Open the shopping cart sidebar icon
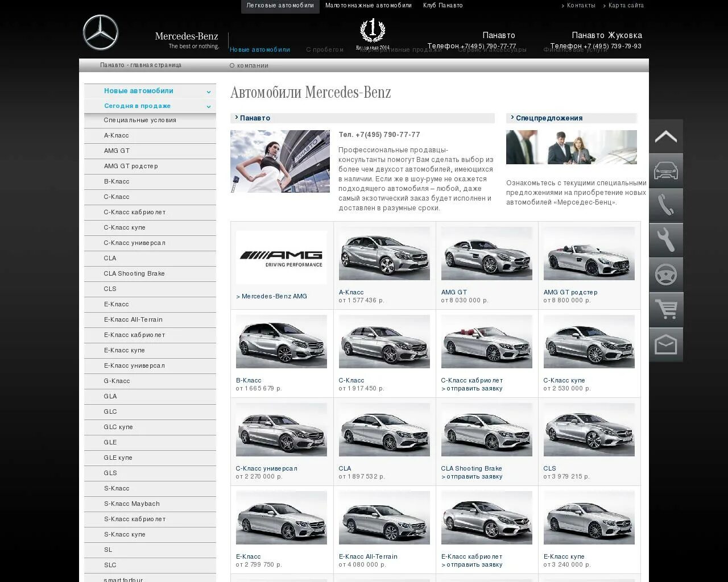The height and width of the screenshot is (582, 728). (666, 310)
